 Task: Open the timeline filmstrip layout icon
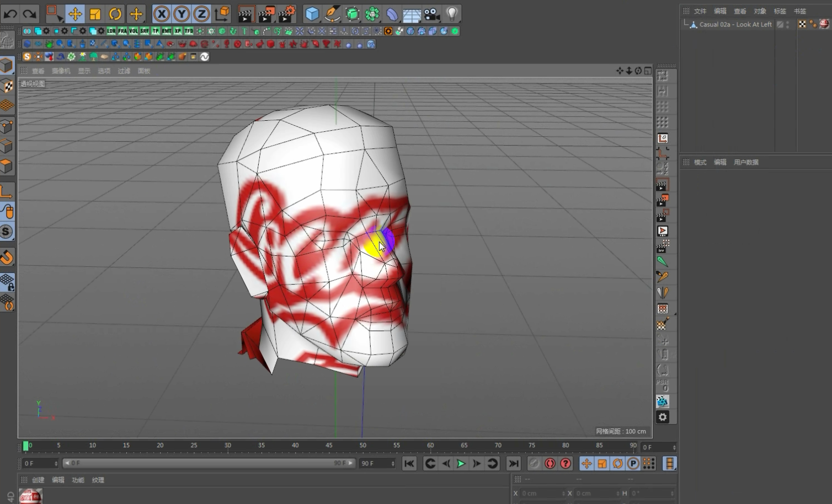coord(669,464)
